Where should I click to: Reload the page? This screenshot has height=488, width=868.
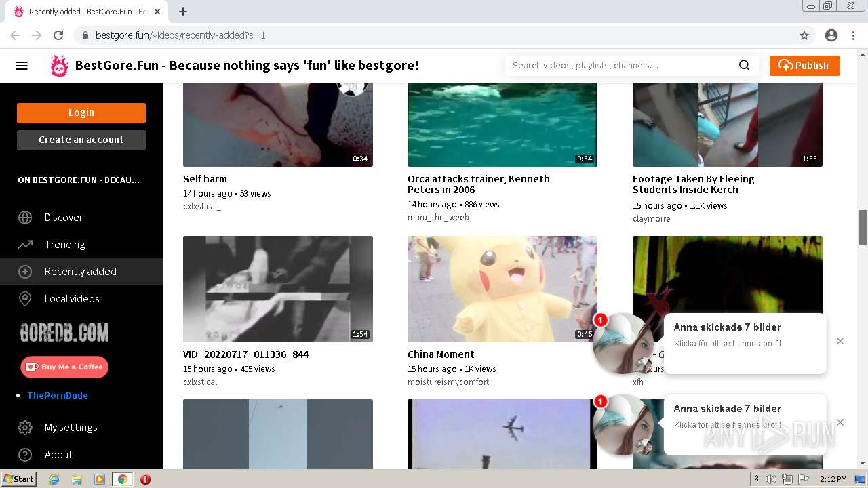coord(58,35)
